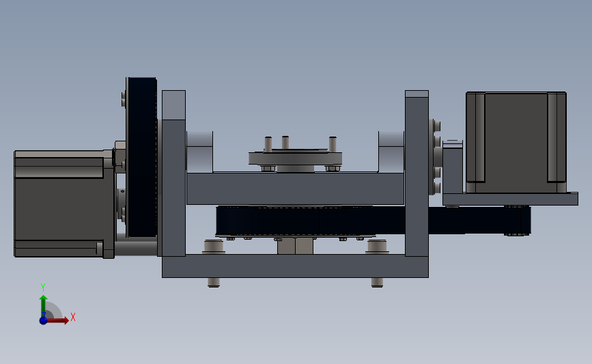Select the horizontal crossbar between the side plates
592x364 pixels.
click(x=295, y=188)
